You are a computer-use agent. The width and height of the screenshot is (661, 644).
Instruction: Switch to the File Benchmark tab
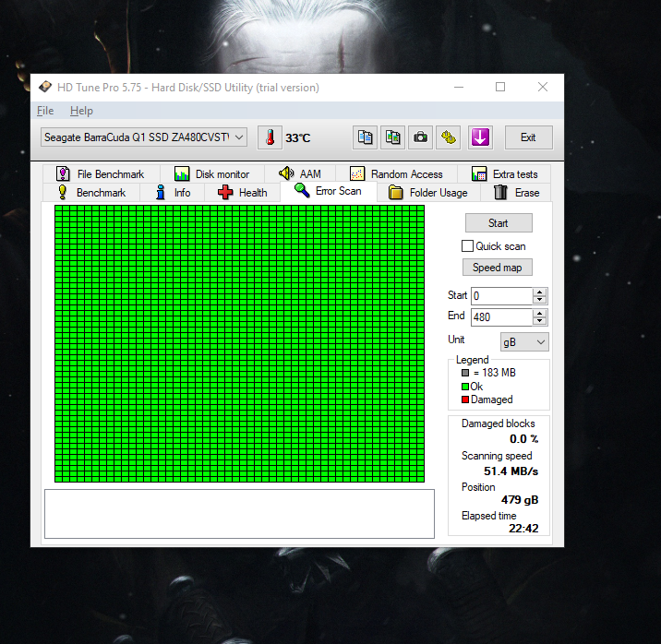101,174
